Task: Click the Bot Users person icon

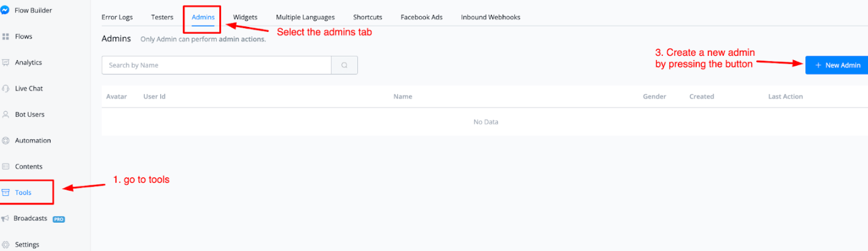Action: tap(6, 115)
